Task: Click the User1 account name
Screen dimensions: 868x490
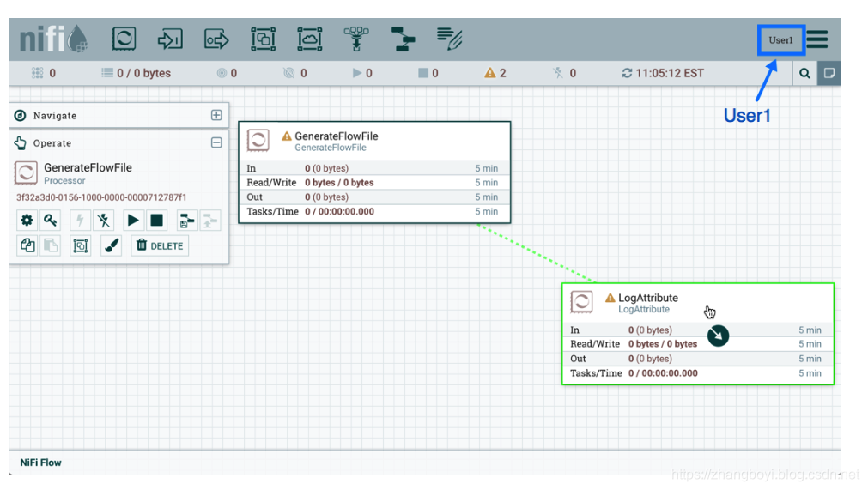Action: [x=780, y=39]
